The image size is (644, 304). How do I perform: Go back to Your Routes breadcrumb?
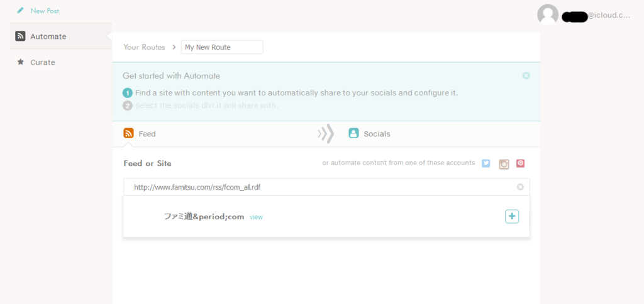(144, 47)
